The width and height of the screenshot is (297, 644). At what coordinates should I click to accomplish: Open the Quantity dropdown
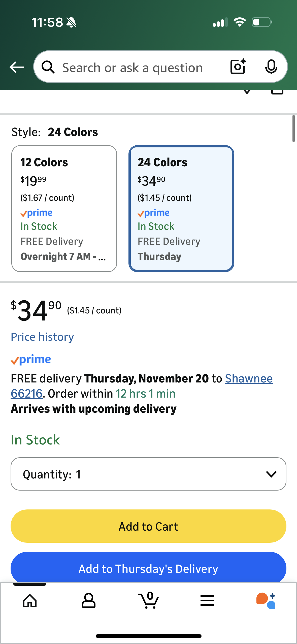141,474
